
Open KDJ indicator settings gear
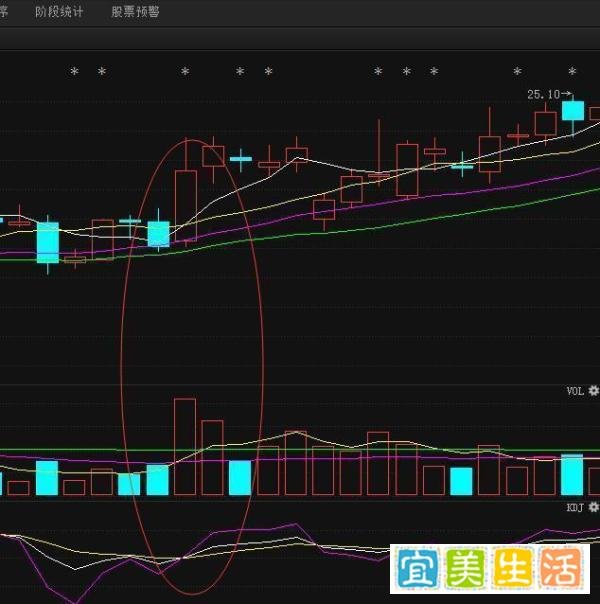[x=594, y=507]
